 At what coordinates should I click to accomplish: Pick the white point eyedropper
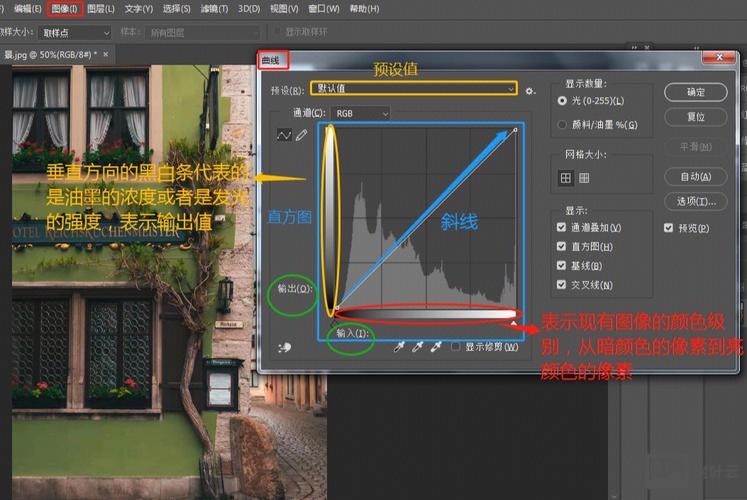click(437, 346)
